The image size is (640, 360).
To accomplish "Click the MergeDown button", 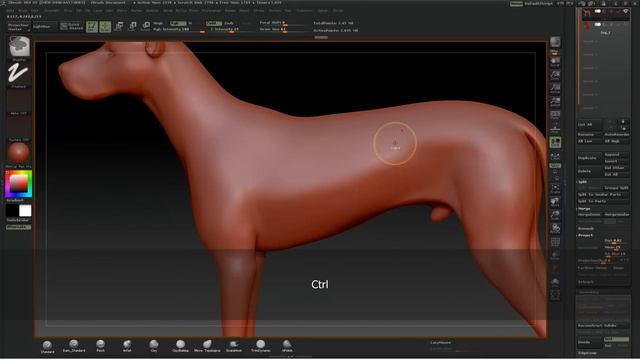I will point(589,215).
